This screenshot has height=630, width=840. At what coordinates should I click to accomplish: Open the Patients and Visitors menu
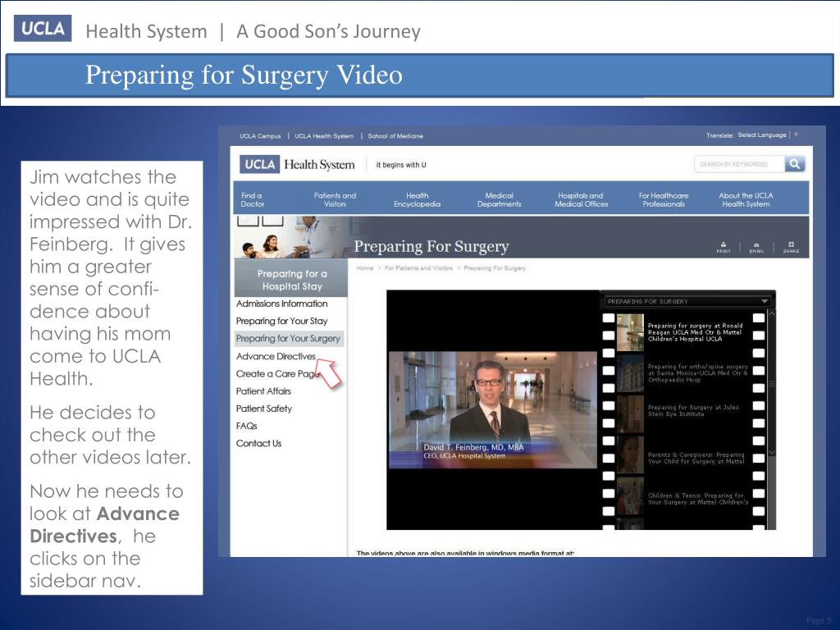click(335, 200)
